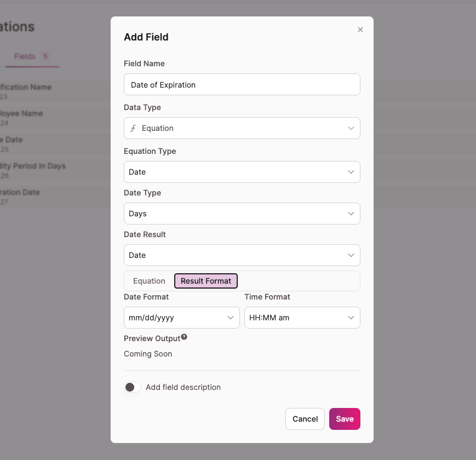
Task: Click the equation function icon in Data Type
Action: 133,128
